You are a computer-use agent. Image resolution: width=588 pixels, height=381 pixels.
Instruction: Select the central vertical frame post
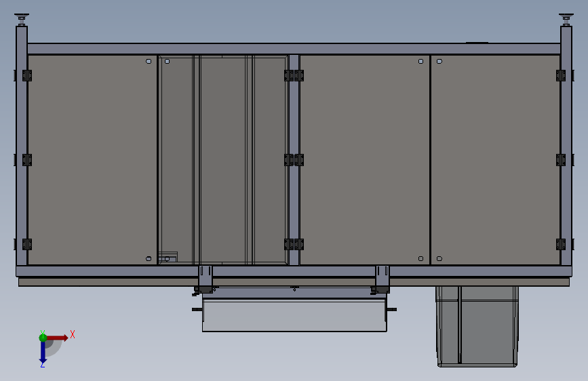(294, 160)
